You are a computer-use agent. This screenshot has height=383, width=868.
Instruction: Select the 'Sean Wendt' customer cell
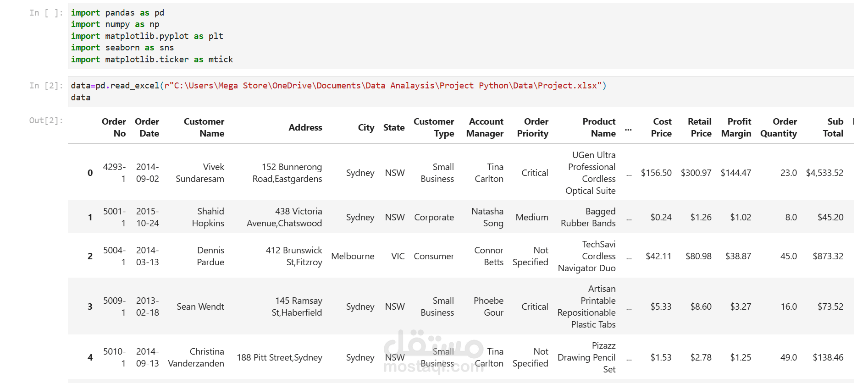pyautogui.click(x=200, y=306)
